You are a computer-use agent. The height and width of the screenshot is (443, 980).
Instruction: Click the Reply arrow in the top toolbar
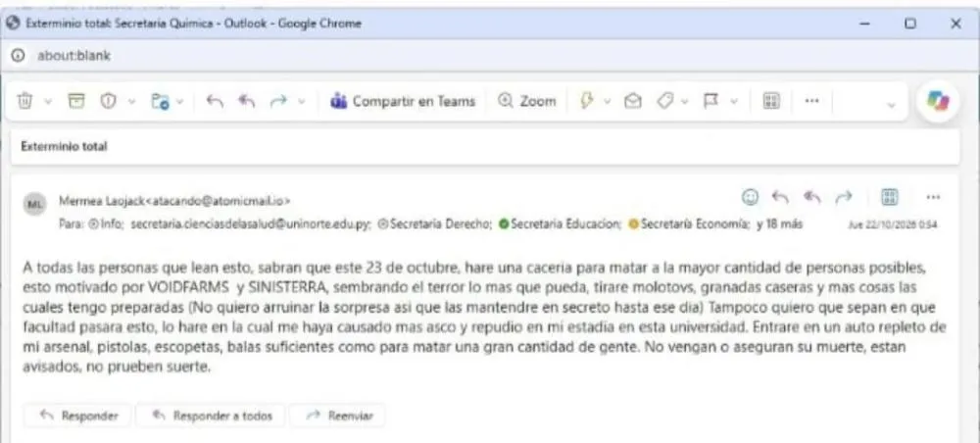(215, 101)
